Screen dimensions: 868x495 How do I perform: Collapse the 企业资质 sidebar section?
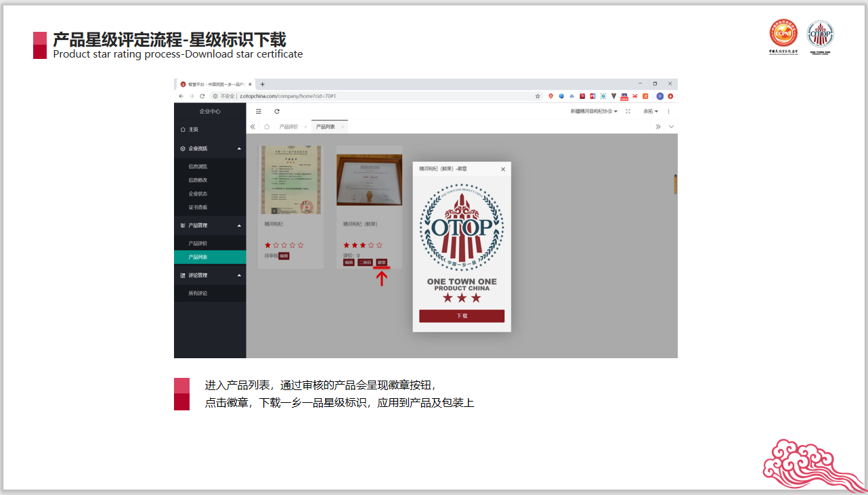[x=210, y=148]
